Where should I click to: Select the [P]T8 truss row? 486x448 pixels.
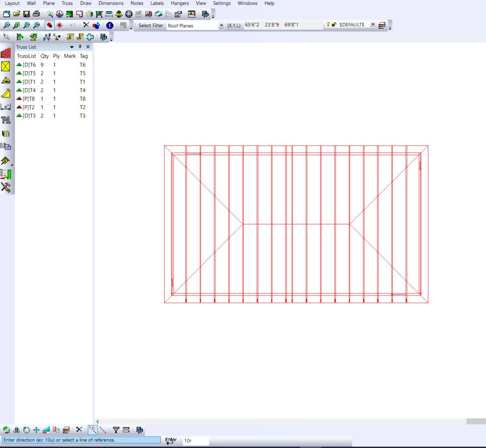[29, 99]
